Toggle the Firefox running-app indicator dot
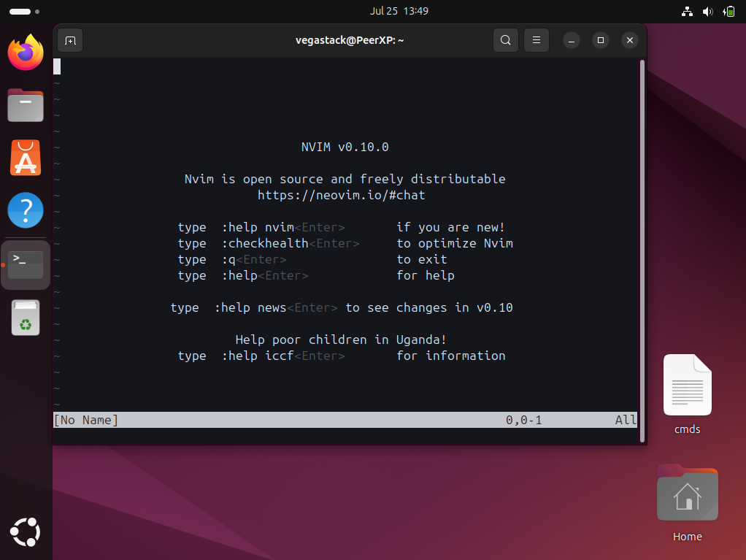The image size is (746, 560). click(x=5, y=53)
